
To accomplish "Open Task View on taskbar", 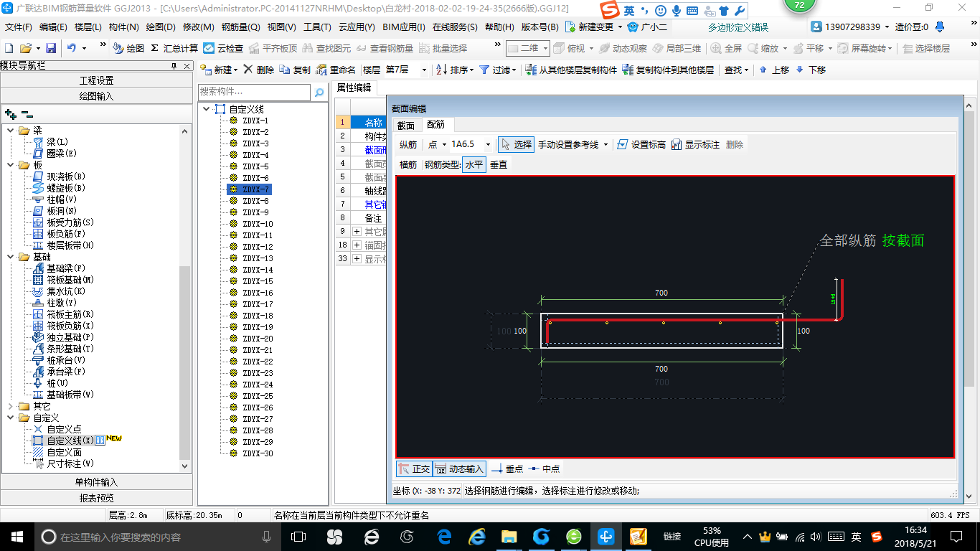I will pyautogui.click(x=298, y=537).
